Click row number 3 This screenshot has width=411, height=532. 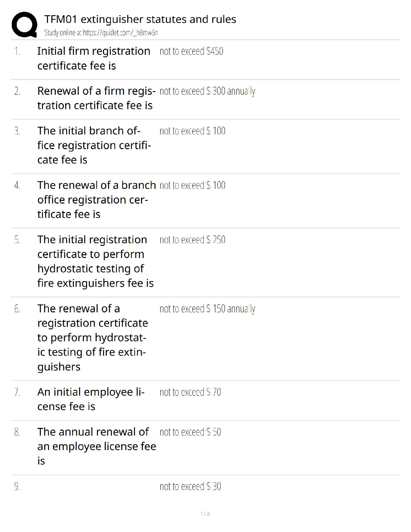(x=17, y=131)
